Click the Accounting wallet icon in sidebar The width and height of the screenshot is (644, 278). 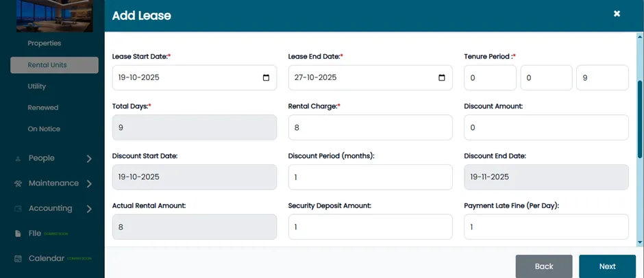click(x=18, y=209)
